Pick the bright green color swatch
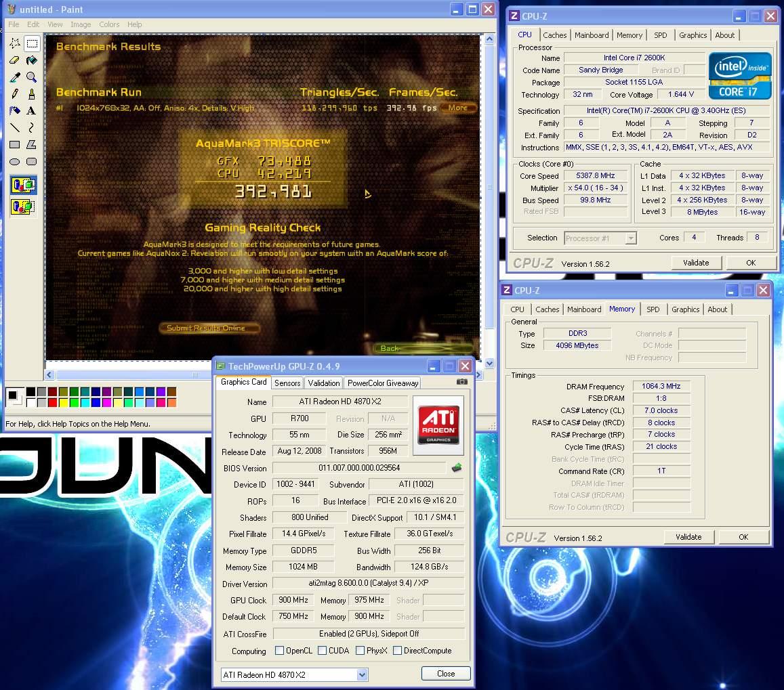This screenshot has height=690, width=784. (x=74, y=402)
